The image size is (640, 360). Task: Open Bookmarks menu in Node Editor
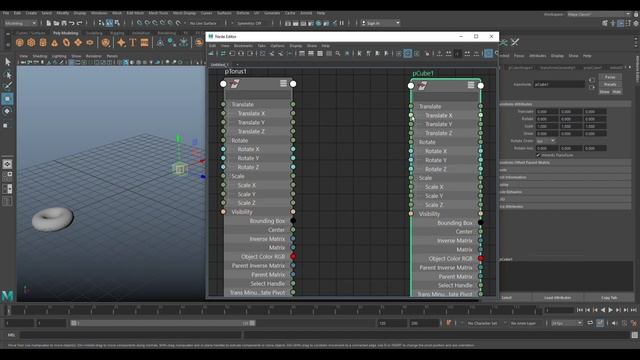tap(243, 46)
